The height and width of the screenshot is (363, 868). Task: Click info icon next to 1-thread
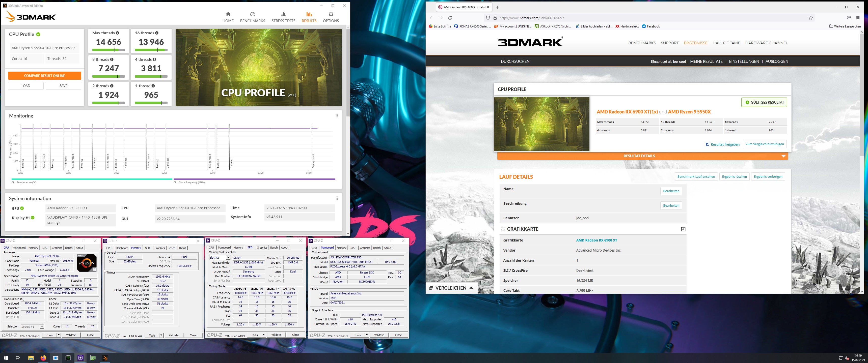point(153,86)
